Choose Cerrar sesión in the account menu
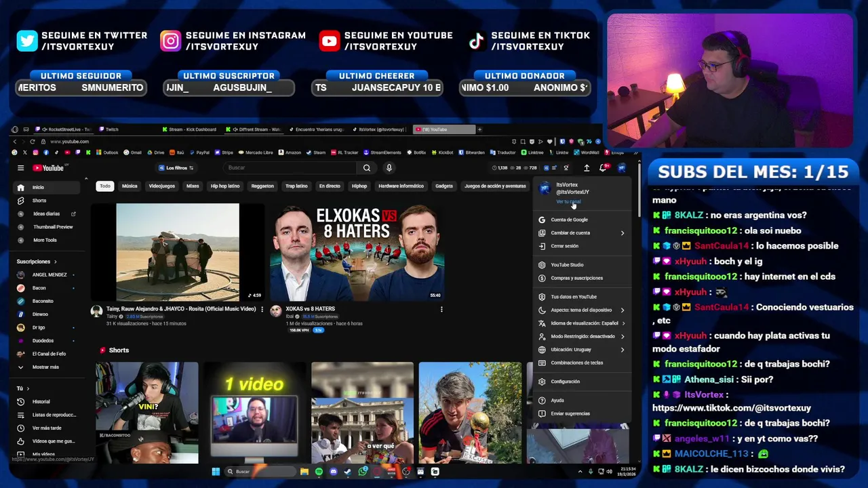The height and width of the screenshot is (488, 868). (x=582, y=246)
